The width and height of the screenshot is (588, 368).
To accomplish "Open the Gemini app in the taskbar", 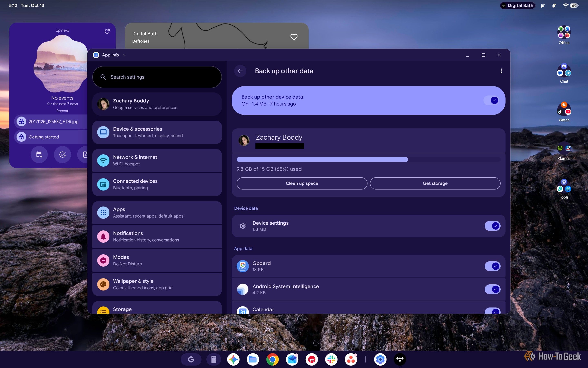I will click(233, 359).
